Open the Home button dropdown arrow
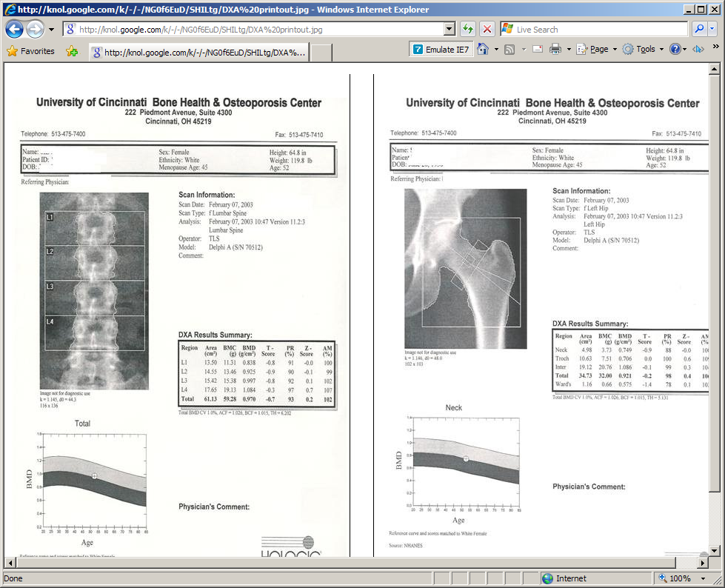This screenshot has height=588, width=725. tap(496, 49)
